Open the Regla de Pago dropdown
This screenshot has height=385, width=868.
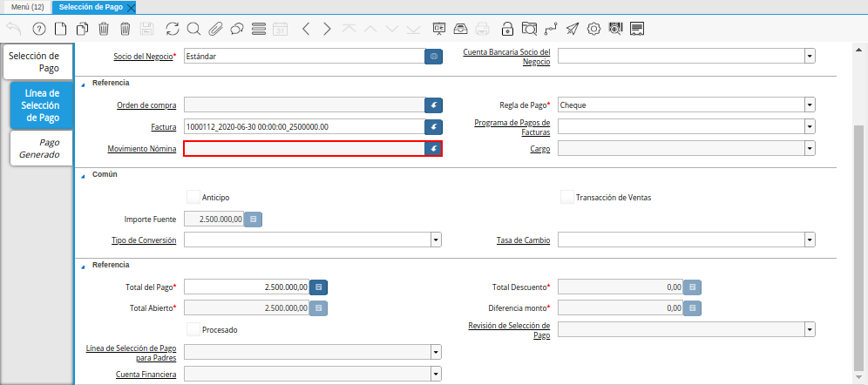click(810, 105)
